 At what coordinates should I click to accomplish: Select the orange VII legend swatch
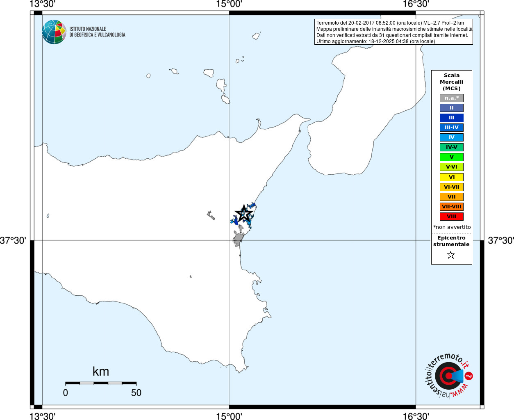click(451, 197)
